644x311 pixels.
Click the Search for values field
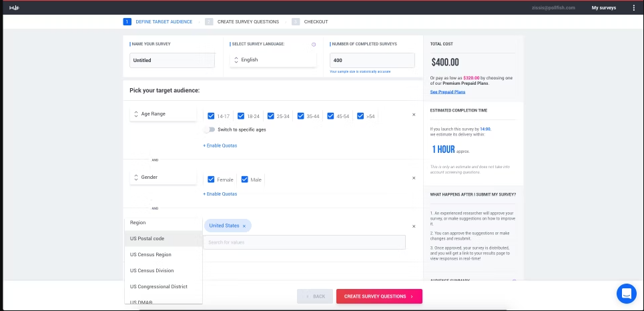304,242
